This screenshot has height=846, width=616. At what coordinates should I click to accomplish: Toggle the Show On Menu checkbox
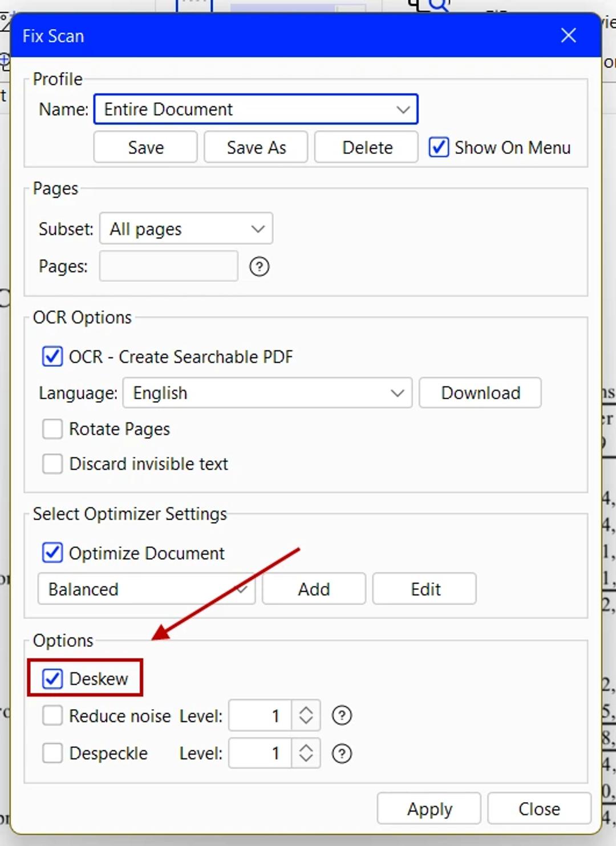point(439,147)
